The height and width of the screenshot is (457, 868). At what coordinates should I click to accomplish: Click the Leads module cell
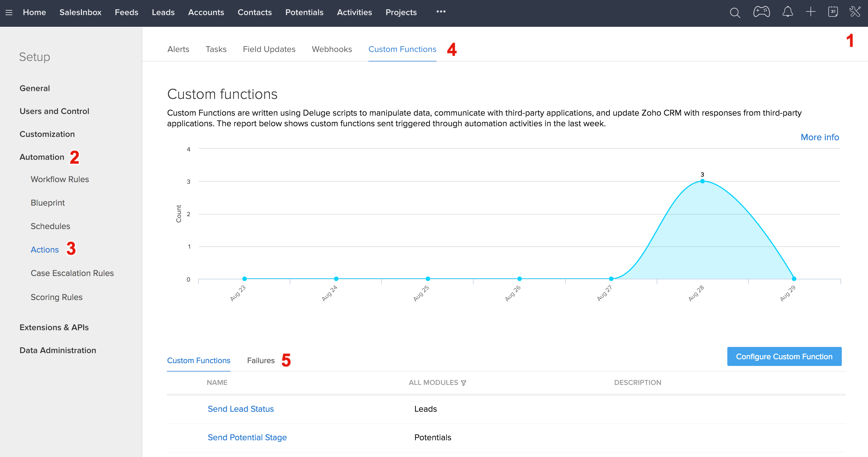(x=425, y=409)
